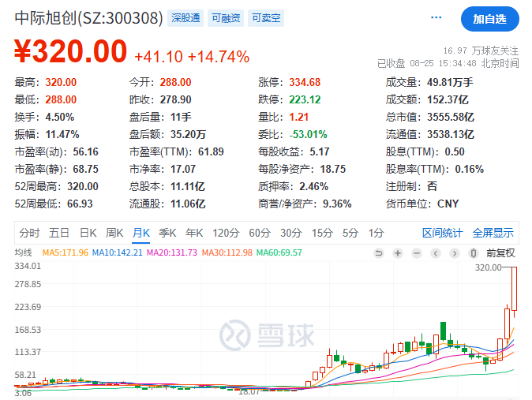
Task: Click the current price ¥320.00
Action: click(x=70, y=51)
